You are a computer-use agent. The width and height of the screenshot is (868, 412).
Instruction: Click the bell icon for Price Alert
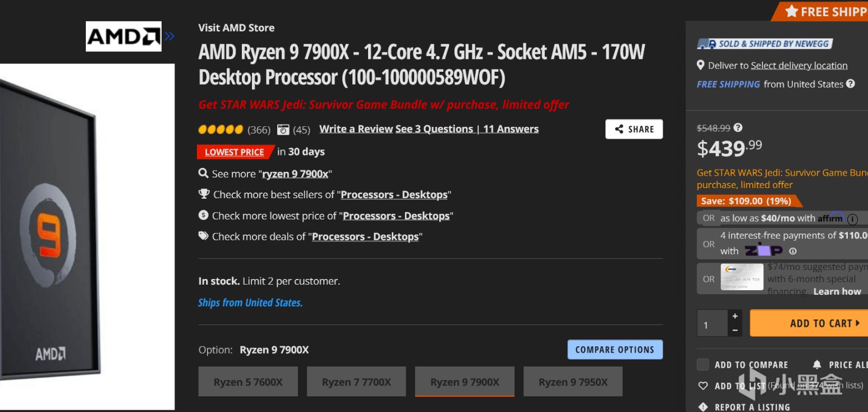click(817, 365)
